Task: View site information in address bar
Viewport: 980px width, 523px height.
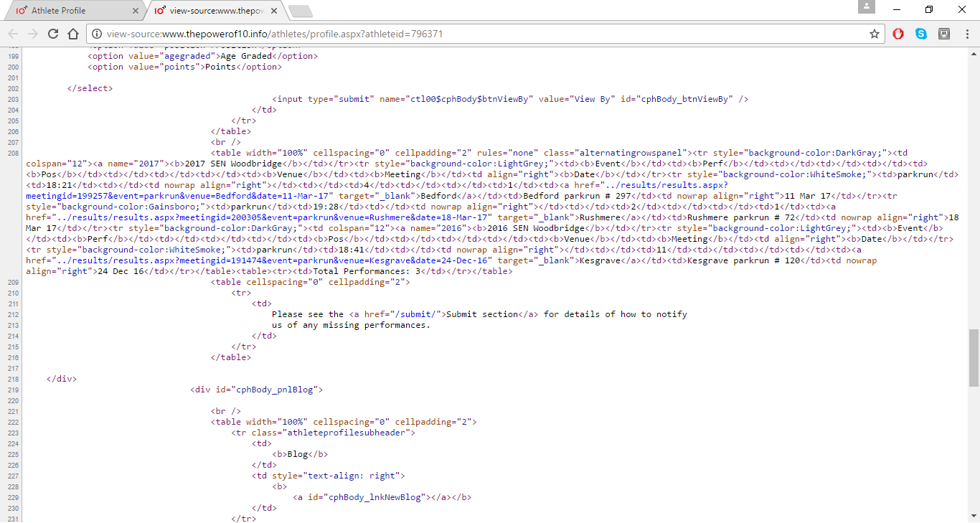Action: click(96, 34)
